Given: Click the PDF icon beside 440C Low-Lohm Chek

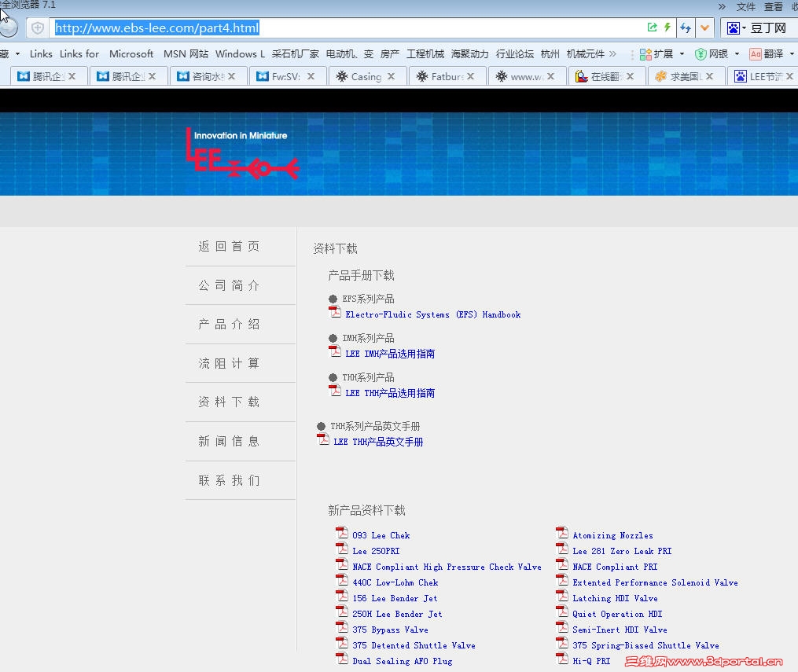Looking at the screenshot, I should click(x=342, y=580).
